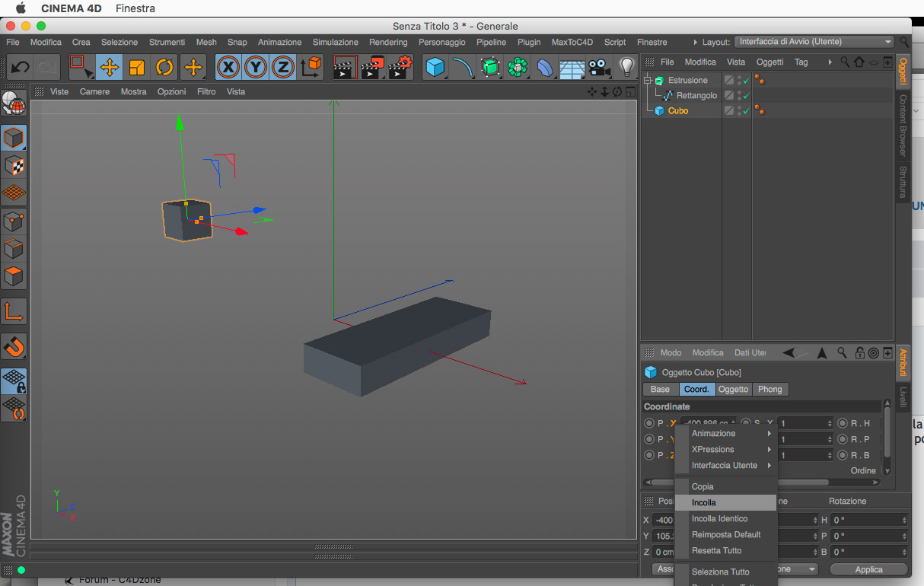924x586 pixels.
Task: Select Points mode icon
Action: 14,221
